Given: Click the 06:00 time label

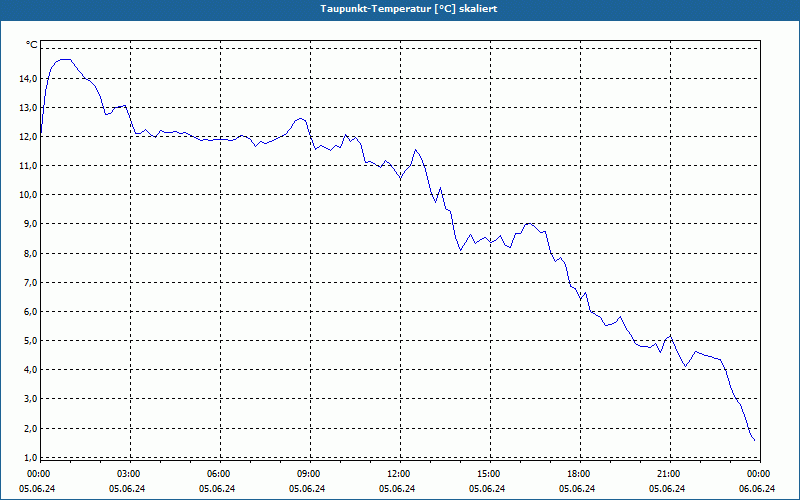Looking at the screenshot, I should pyautogui.click(x=218, y=474).
